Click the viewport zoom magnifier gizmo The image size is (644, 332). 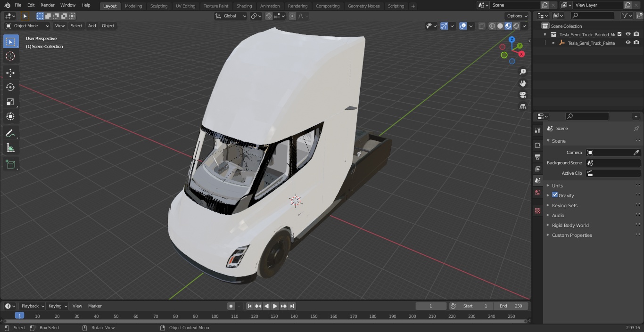[523, 72]
